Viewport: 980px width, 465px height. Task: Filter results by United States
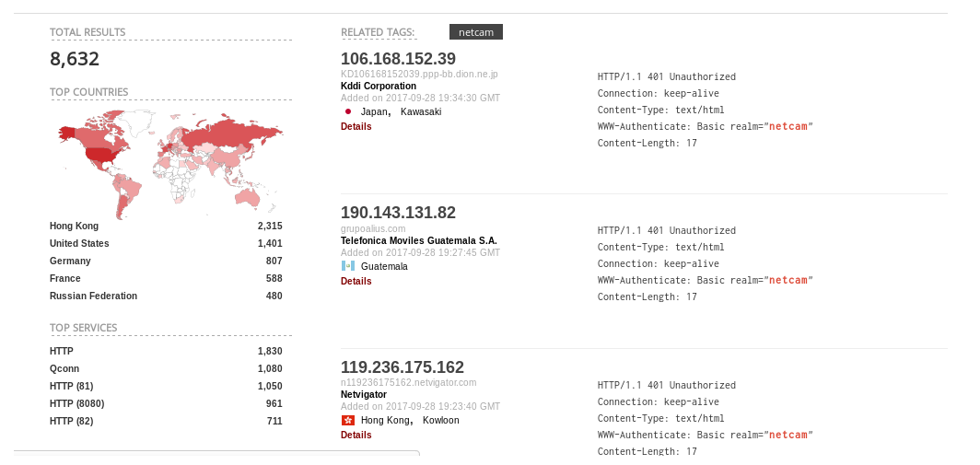click(79, 244)
